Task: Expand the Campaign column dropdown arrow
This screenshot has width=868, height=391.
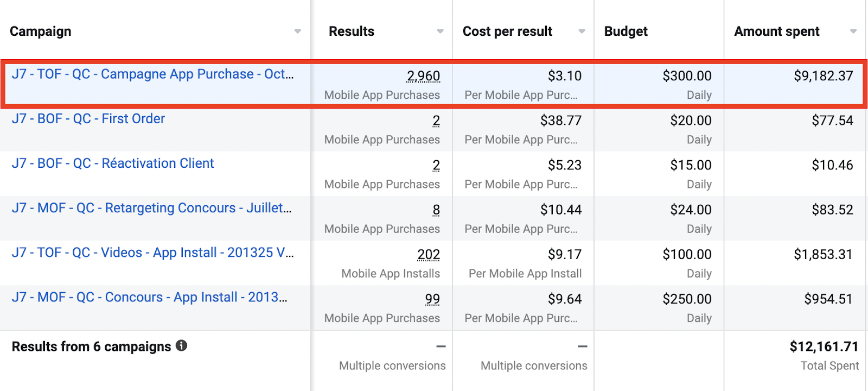Action: point(298,31)
